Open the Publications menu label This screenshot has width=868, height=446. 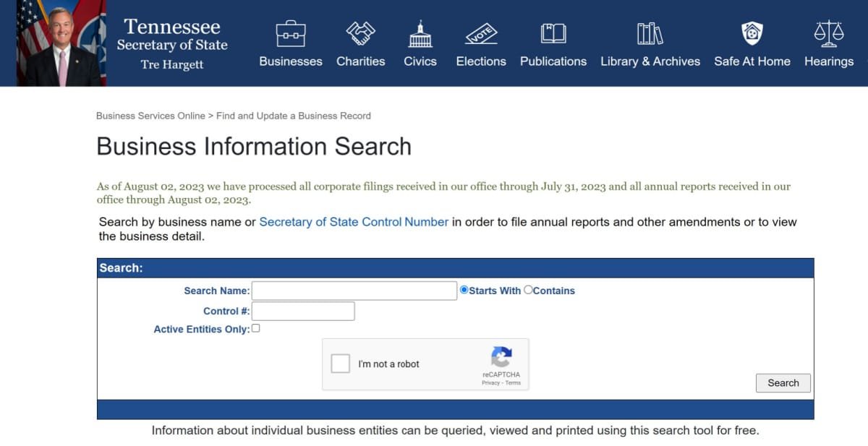[553, 61]
